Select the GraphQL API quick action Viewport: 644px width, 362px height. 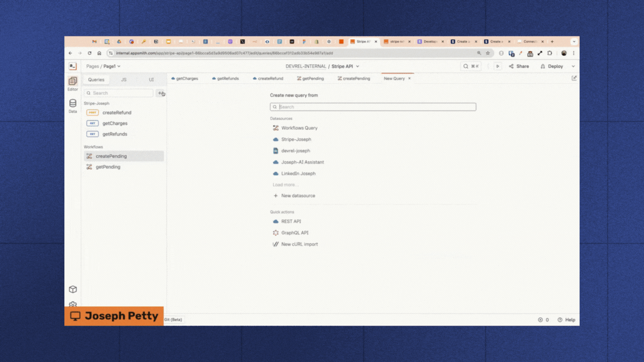pyautogui.click(x=275, y=232)
